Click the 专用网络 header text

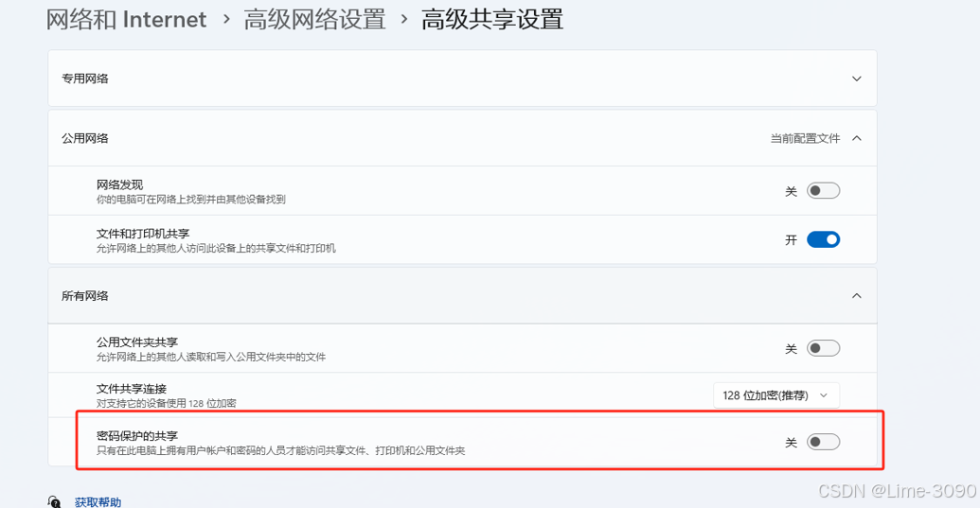point(85,79)
